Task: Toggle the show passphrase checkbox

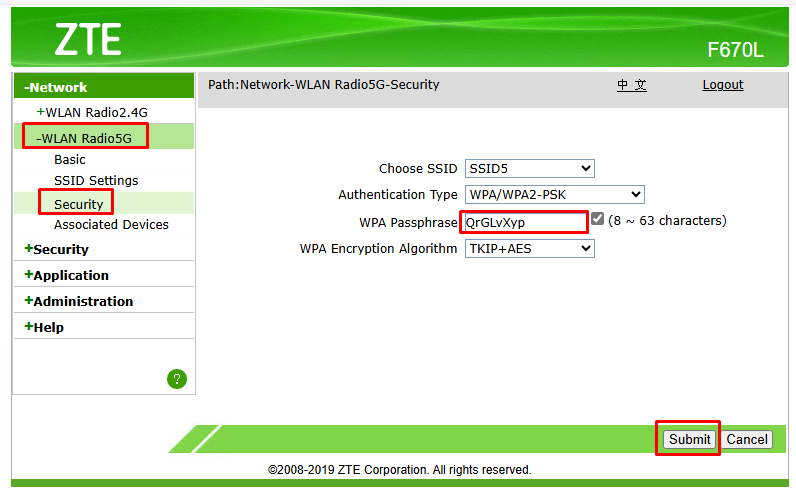Action: 598,219
